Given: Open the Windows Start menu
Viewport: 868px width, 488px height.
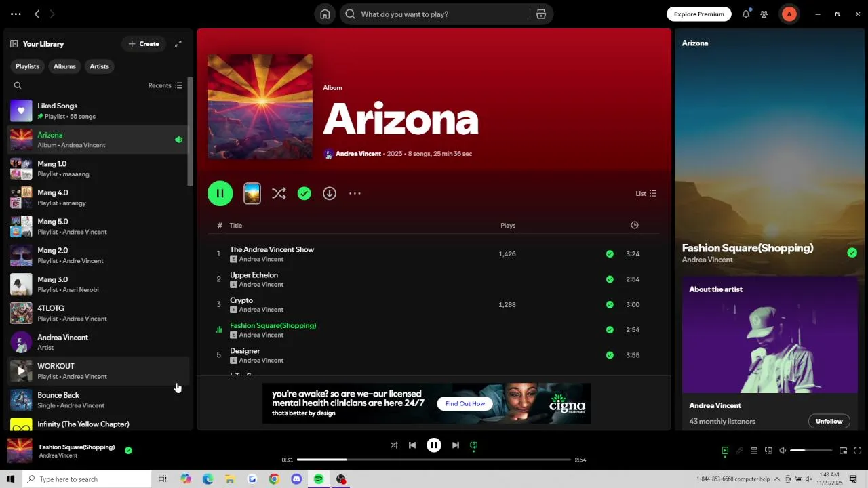Looking at the screenshot, I should (11, 479).
